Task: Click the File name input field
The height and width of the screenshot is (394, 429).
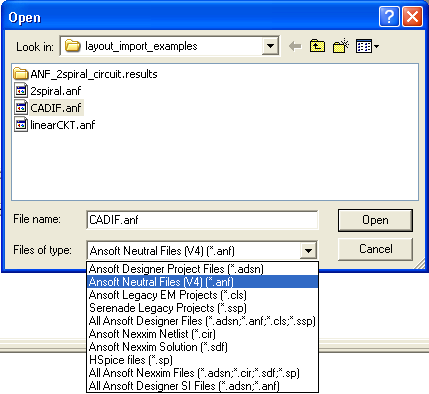Action: (202, 220)
